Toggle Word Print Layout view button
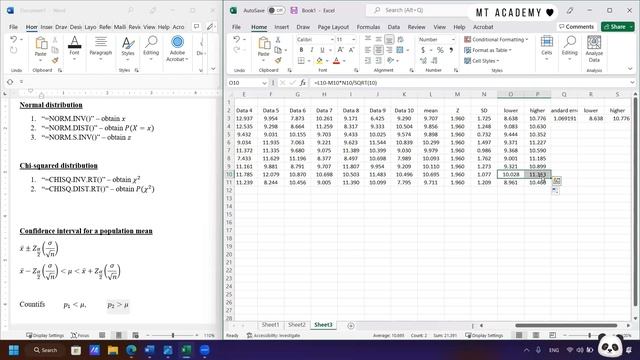Viewport: 640px width, 360px height. (x=118, y=335)
